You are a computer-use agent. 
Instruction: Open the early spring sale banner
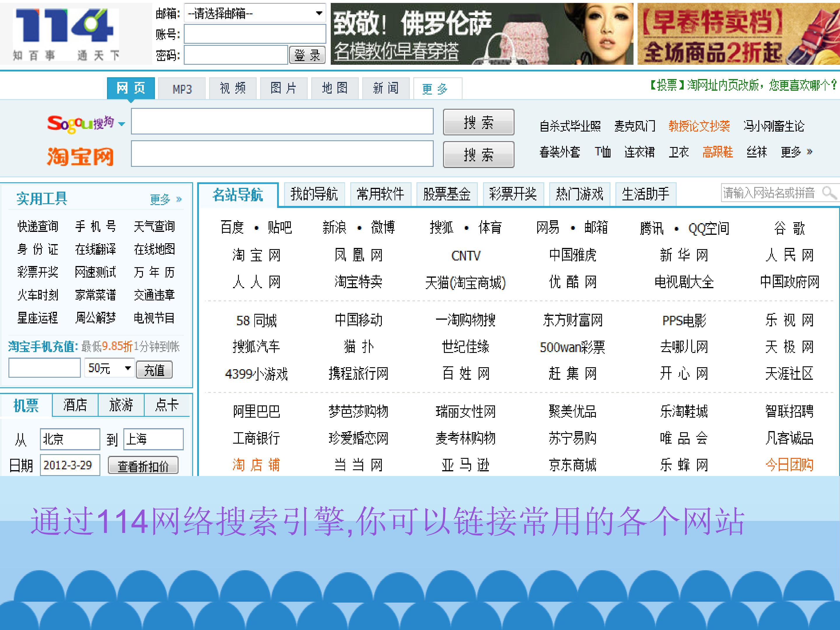[738, 34]
